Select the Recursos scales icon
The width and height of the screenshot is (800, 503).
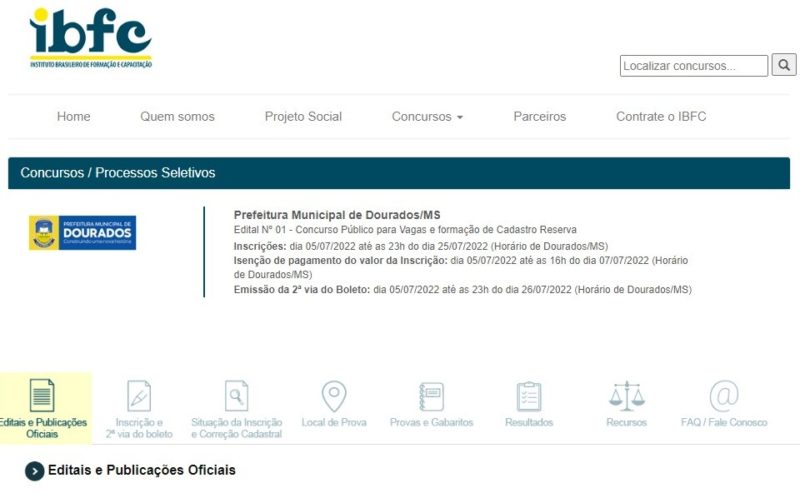626,396
